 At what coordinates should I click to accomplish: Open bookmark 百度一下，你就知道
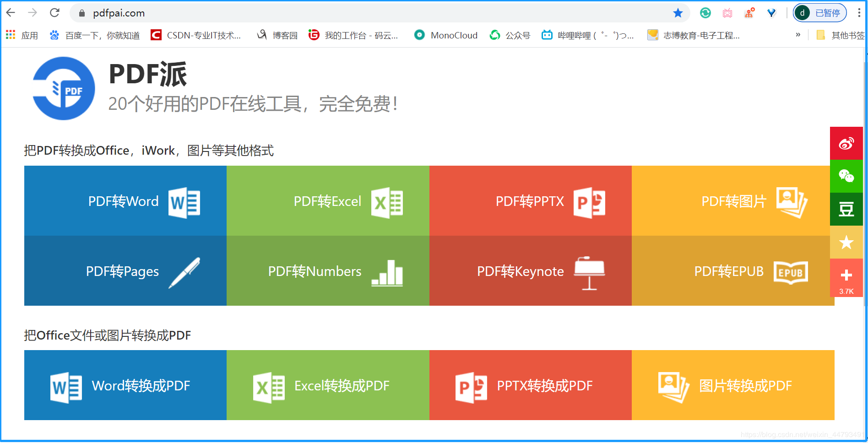pos(95,35)
